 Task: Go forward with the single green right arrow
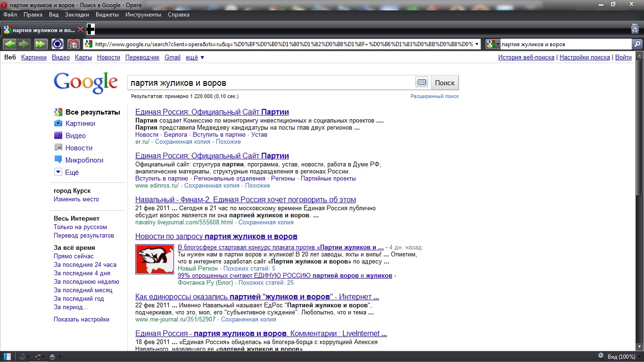pyautogui.click(x=24, y=44)
